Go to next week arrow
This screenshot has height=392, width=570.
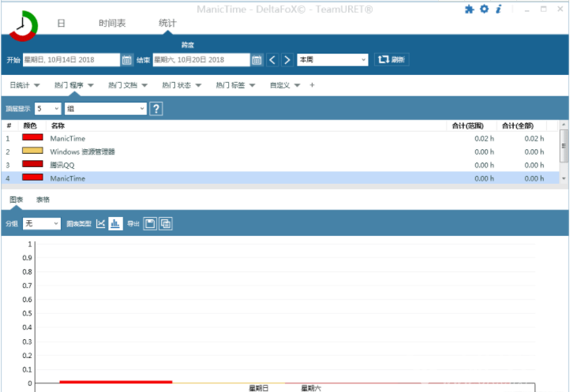click(287, 60)
